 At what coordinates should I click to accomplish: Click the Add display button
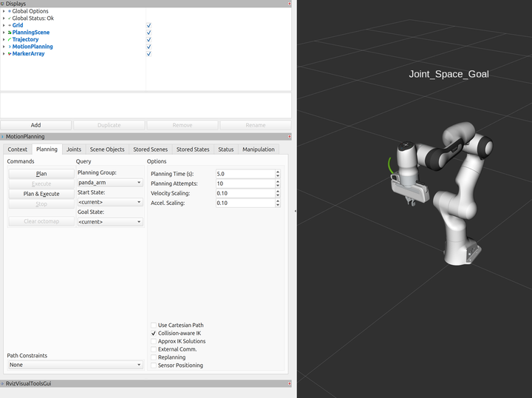pyautogui.click(x=35, y=125)
